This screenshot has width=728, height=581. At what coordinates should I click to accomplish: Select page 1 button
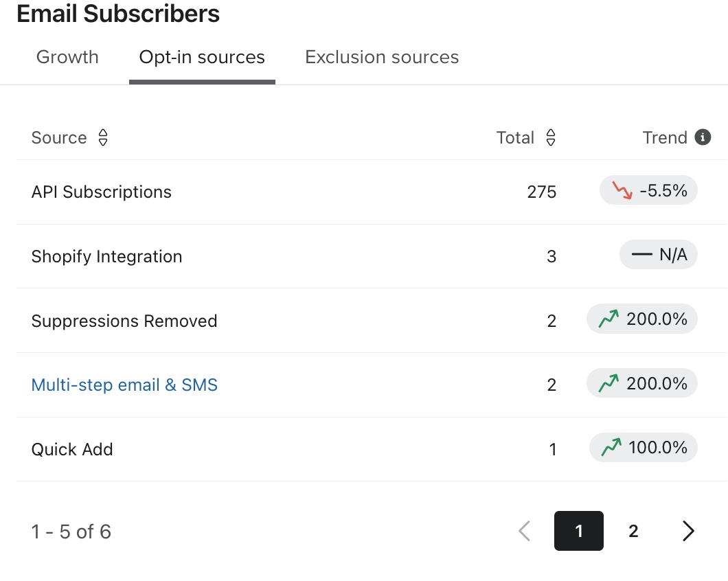point(579,531)
